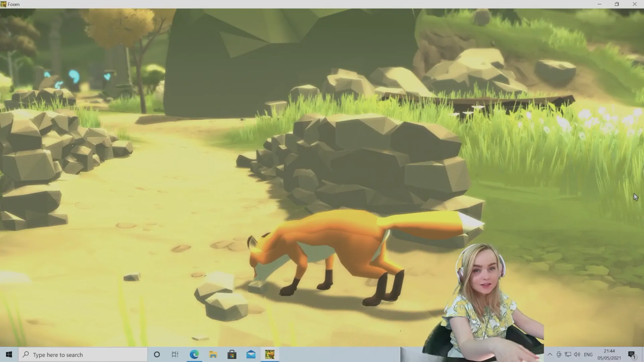644x362 pixels.
Task: Switch ENG input language indicator
Action: pyautogui.click(x=588, y=355)
